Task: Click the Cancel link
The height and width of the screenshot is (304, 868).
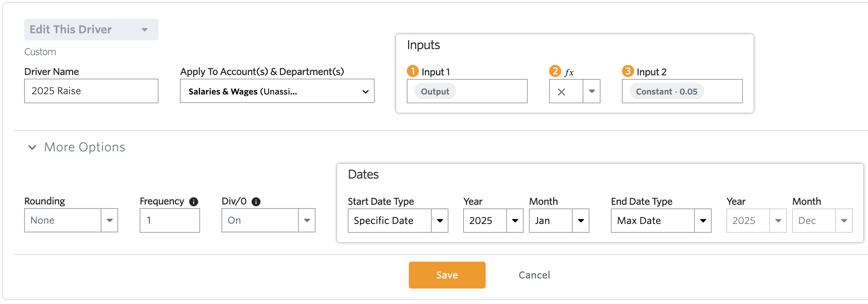Action: click(534, 275)
